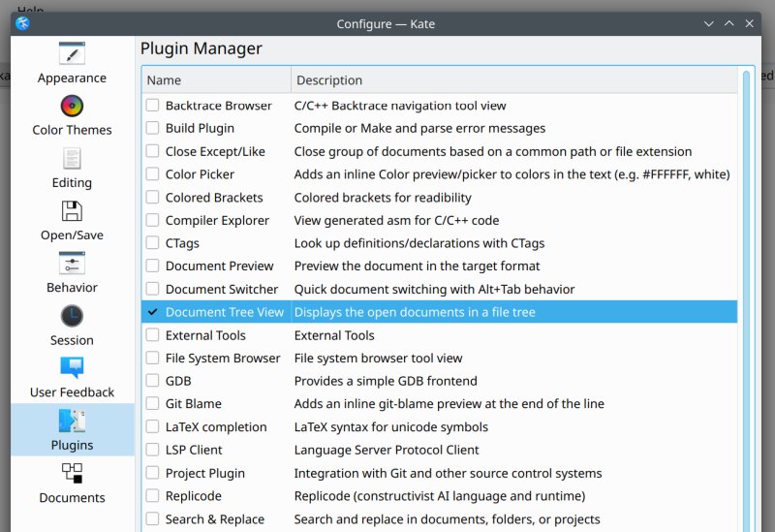This screenshot has height=532, width=775.
Task: Open the User Feedback speech bubble icon
Action: (72, 368)
